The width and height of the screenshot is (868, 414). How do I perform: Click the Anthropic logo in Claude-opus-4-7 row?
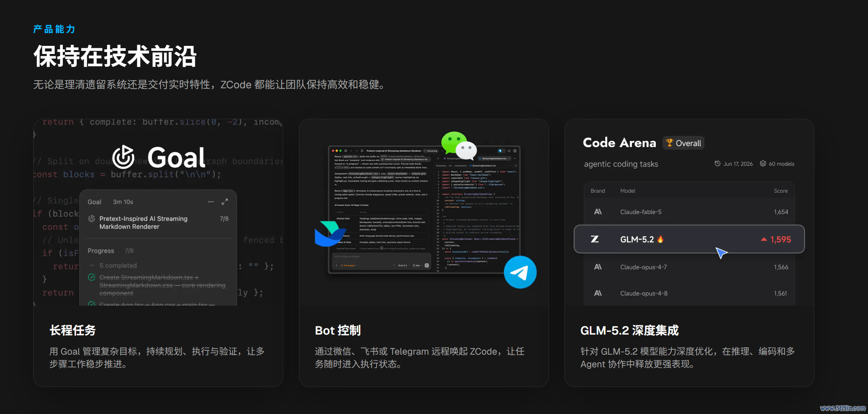click(598, 267)
